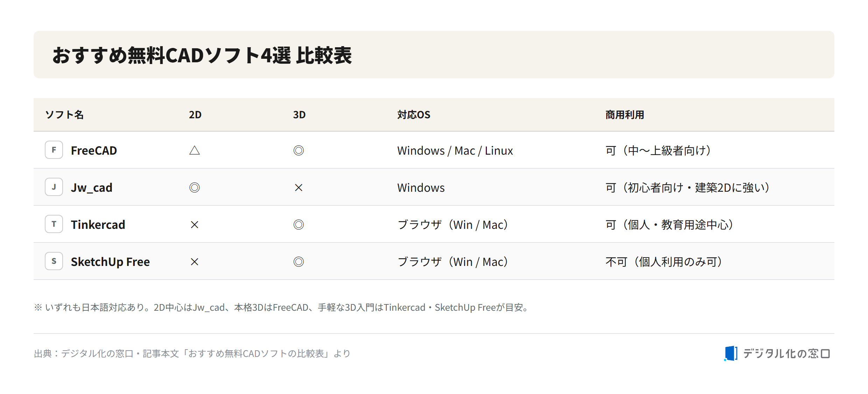Click Tinkercad's ブラウザ（Win / Mac）cell

click(453, 225)
